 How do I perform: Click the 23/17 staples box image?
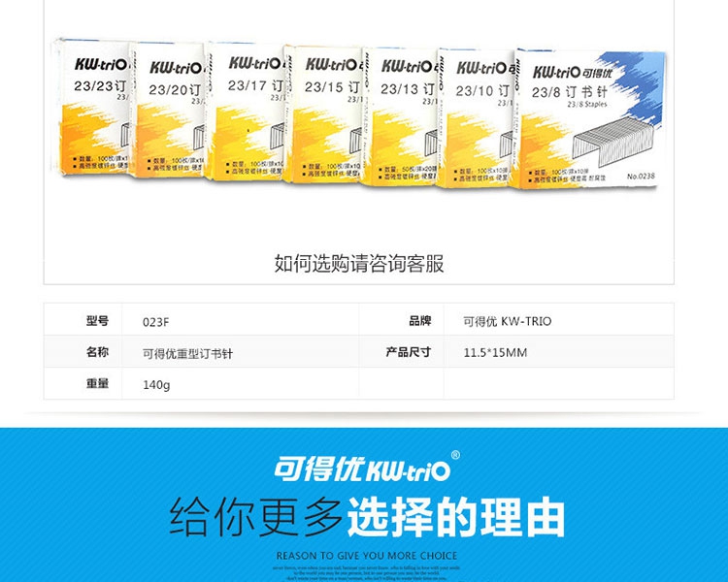click(x=246, y=112)
